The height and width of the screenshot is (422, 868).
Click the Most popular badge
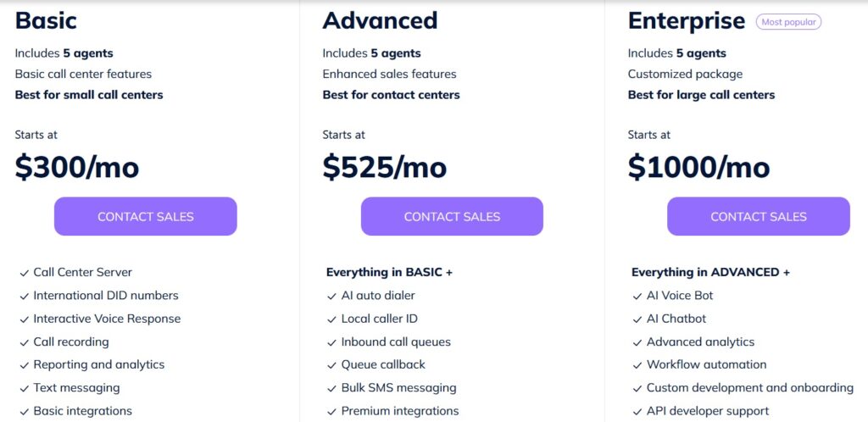789,22
